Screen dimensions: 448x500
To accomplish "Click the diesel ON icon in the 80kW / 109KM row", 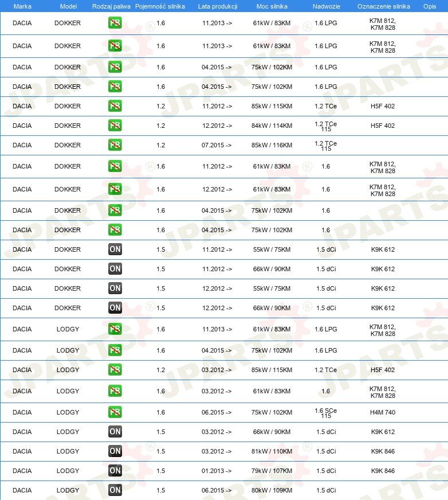I will pos(115,490).
